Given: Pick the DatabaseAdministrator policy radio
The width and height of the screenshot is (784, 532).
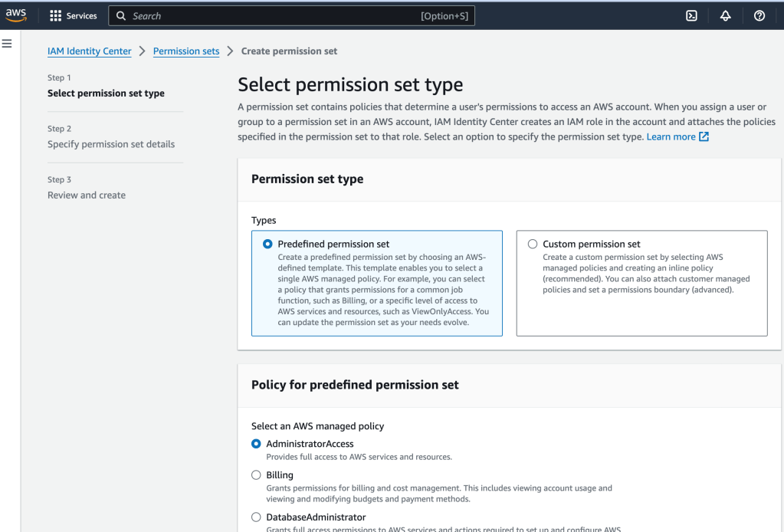Looking at the screenshot, I should [256, 517].
